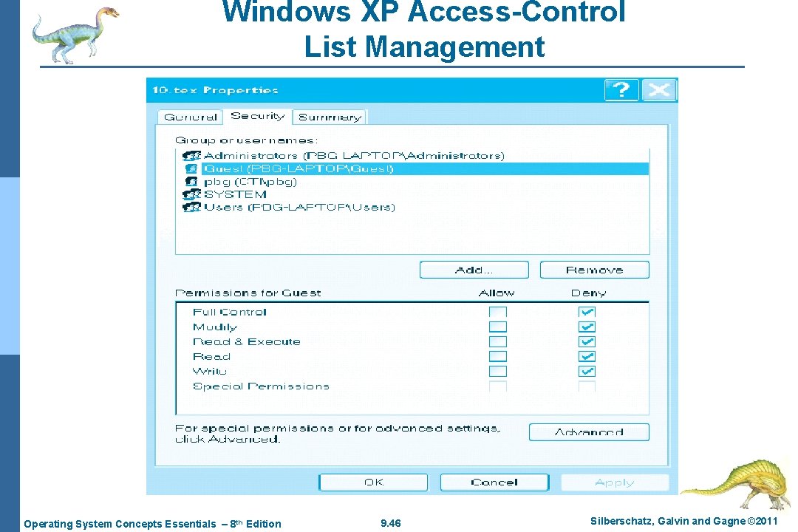Viewport: 798px width, 532px height.
Task: Click the Add... button
Action: tap(474, 270)
